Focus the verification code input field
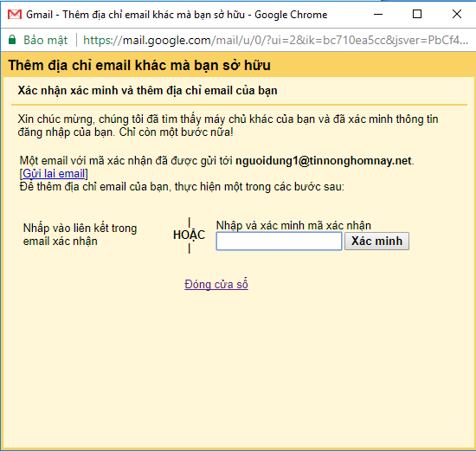 [x=279, y=242]
